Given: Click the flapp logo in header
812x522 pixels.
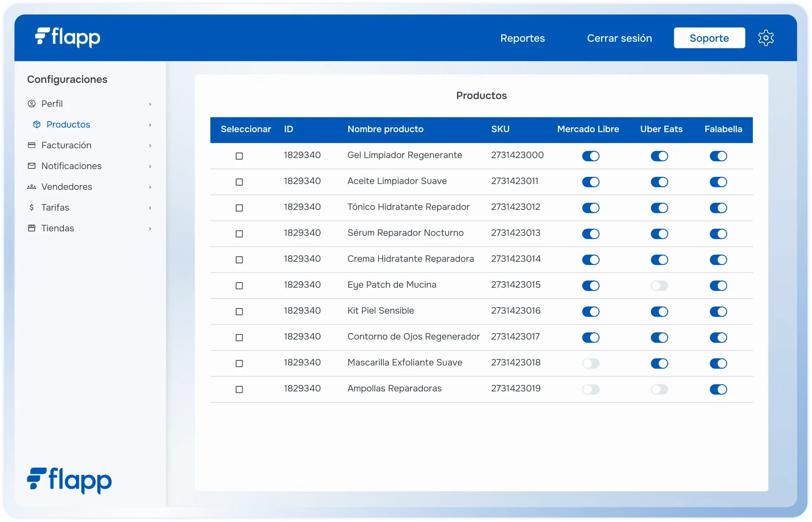Looking at the screenshot, I should 68,38.
